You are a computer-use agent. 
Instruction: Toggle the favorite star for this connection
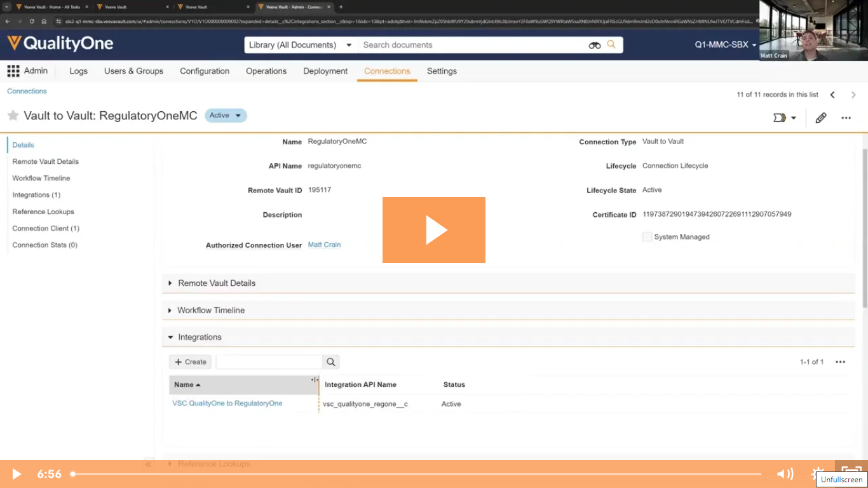tap(13, 115)
